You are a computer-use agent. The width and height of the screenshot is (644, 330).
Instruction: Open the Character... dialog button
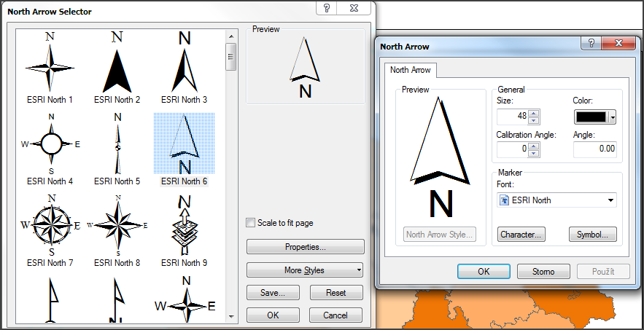[521, 235]
